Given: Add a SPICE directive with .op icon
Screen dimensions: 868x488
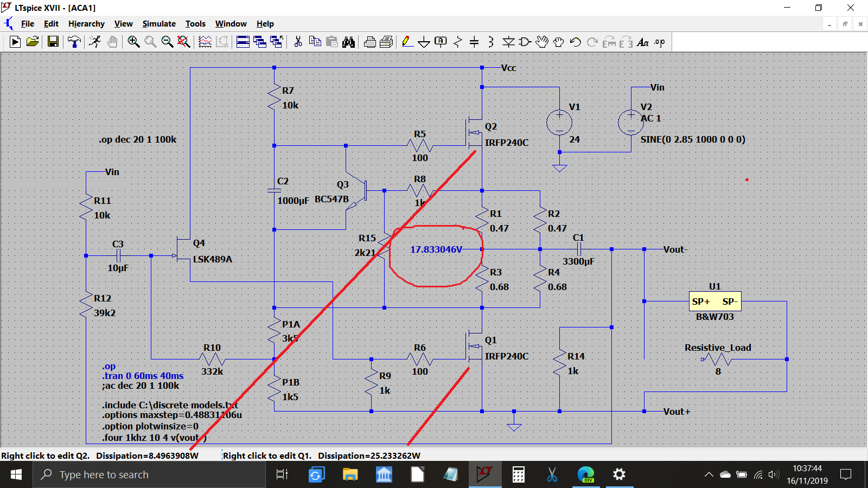Looking at the screenshot, I should tap(660, 42).
